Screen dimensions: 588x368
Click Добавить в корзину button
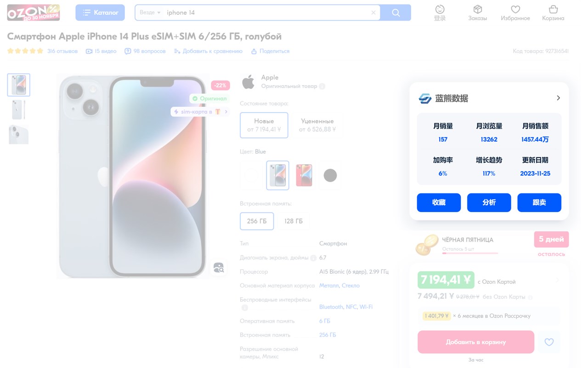[476, 342]
